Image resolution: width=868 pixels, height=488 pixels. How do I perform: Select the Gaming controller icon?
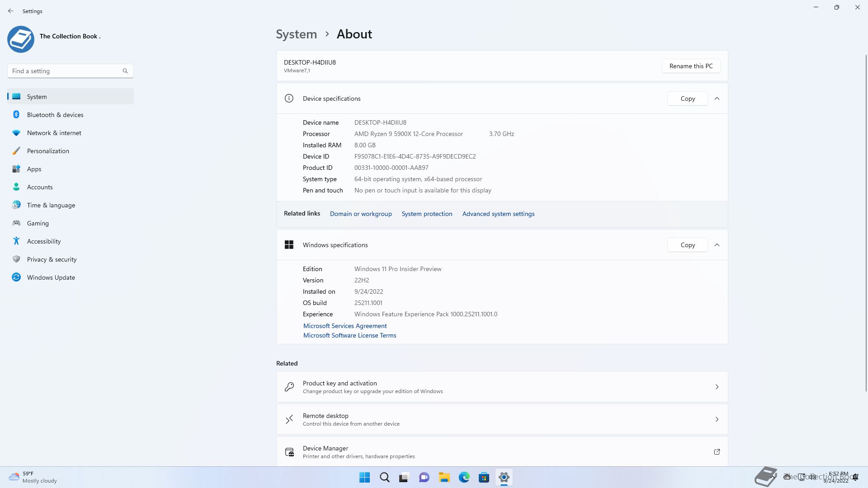click(x=16, y=223)
